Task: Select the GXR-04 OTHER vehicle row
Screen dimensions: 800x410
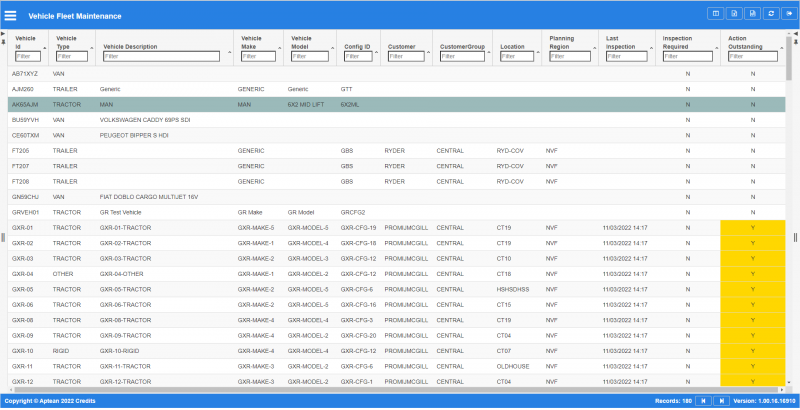Action: coord(396,274)
